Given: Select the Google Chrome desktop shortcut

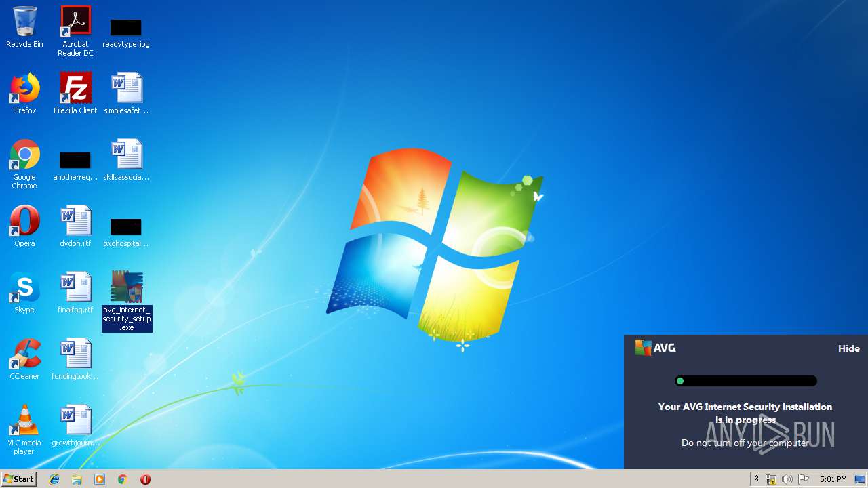Looking at the screenshot, I should pyautogui.click(x=24, y=165).
